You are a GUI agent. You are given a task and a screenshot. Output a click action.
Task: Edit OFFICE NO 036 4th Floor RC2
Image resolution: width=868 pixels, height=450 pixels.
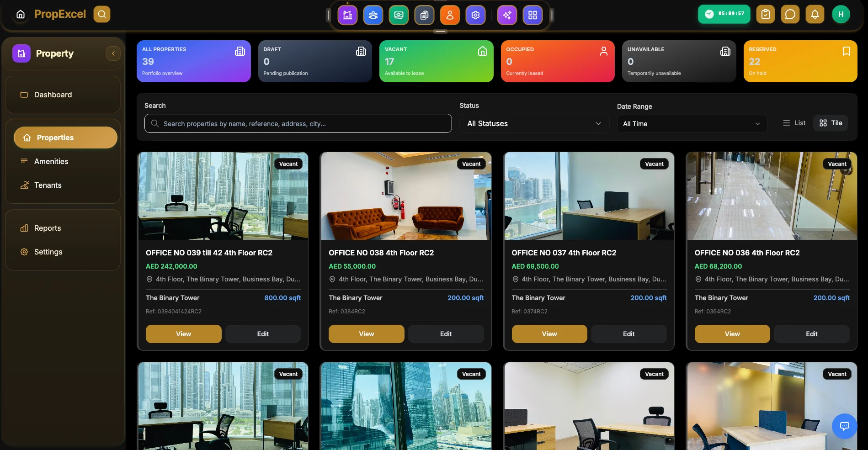click(x=811, y=334)
